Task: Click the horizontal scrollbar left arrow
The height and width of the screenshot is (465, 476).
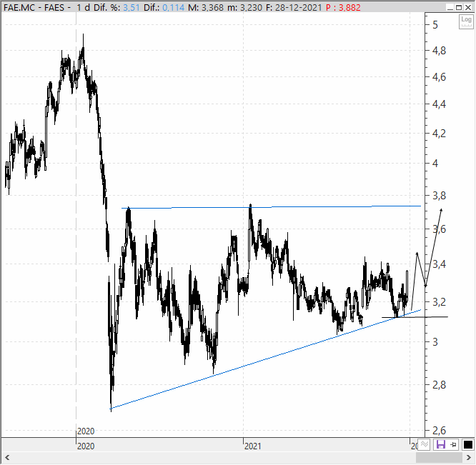Action: (7, 457)
